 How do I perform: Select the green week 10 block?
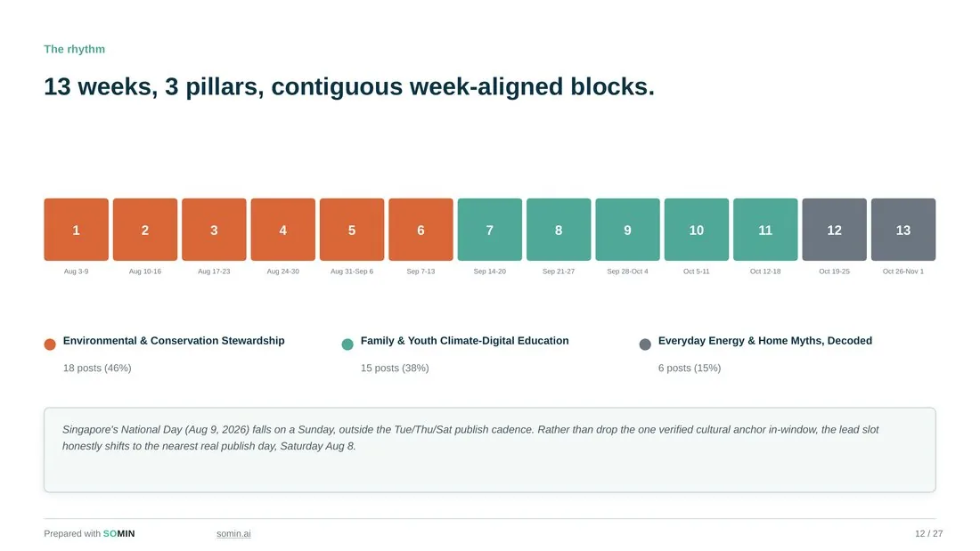(x=697, y=230)
